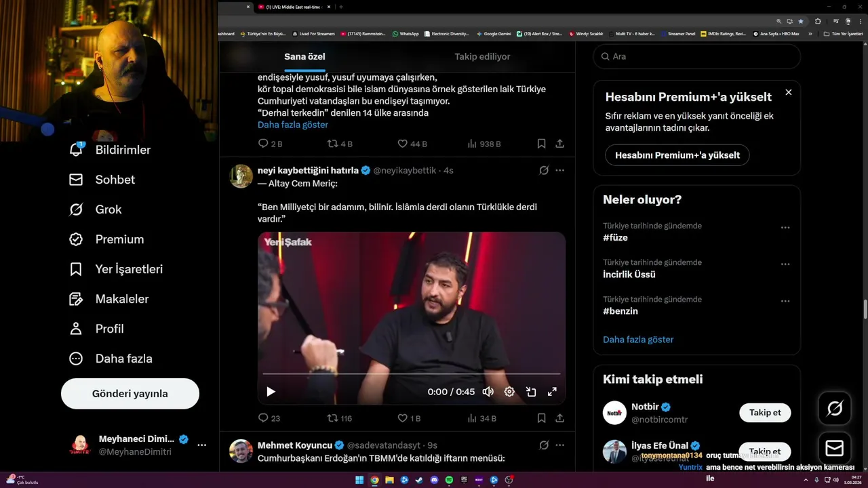Open floating Grok button at bottom right

[x=835, y=408]
